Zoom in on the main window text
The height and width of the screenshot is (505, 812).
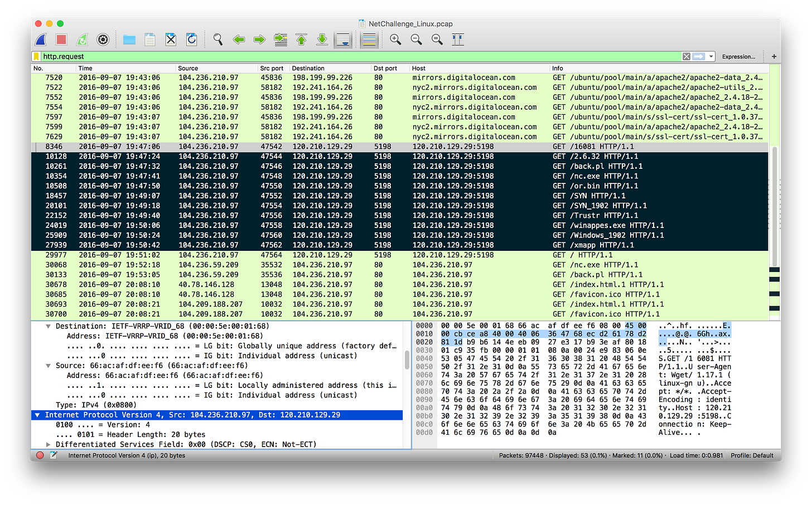395,40
